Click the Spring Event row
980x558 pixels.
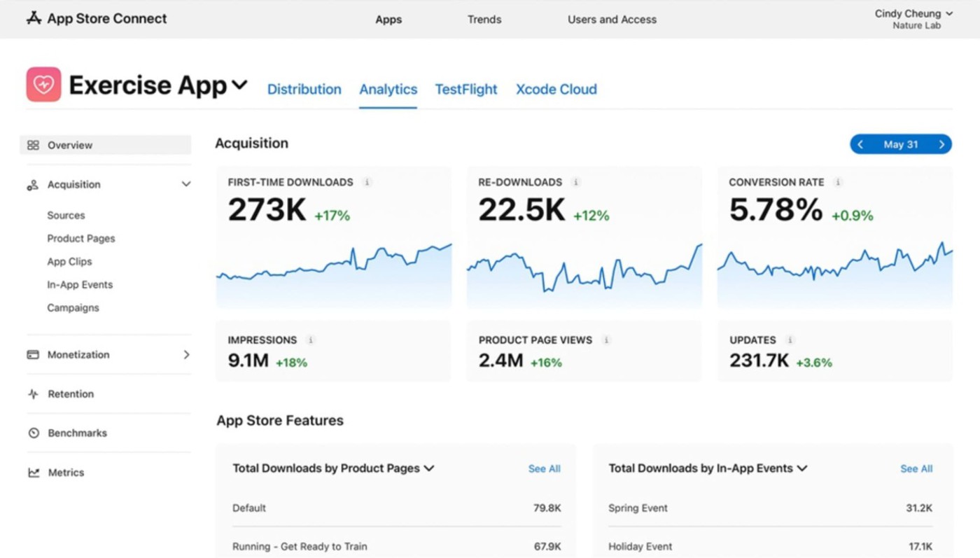pyautogui.click(x=770, y=508)
